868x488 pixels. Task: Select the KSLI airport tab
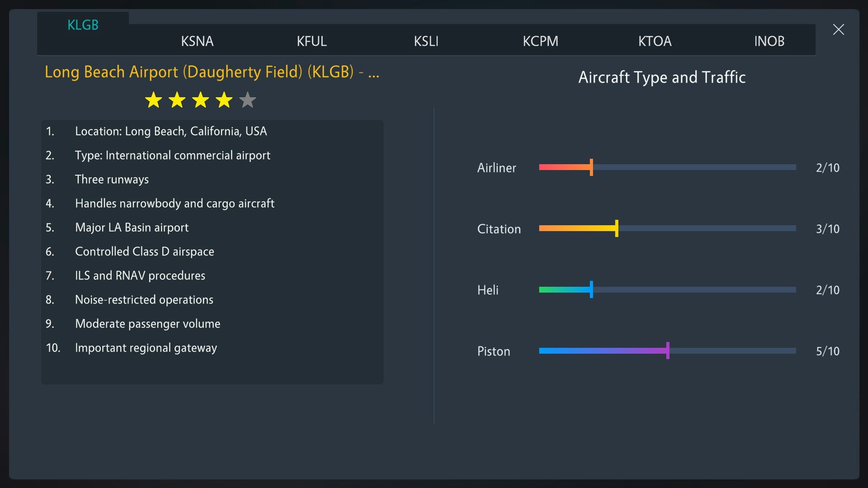[x=426, y=41]
